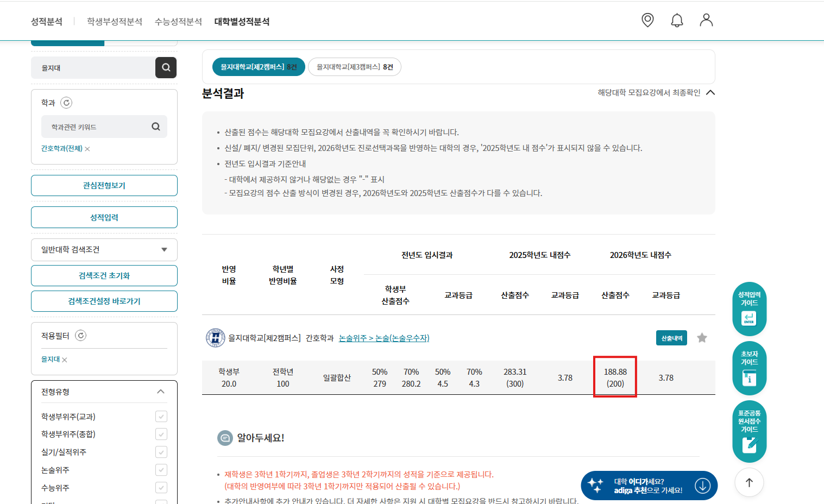
Task: Open 논술위주 > 논술(논술우수자) link
Action: (x=384, y=338)
